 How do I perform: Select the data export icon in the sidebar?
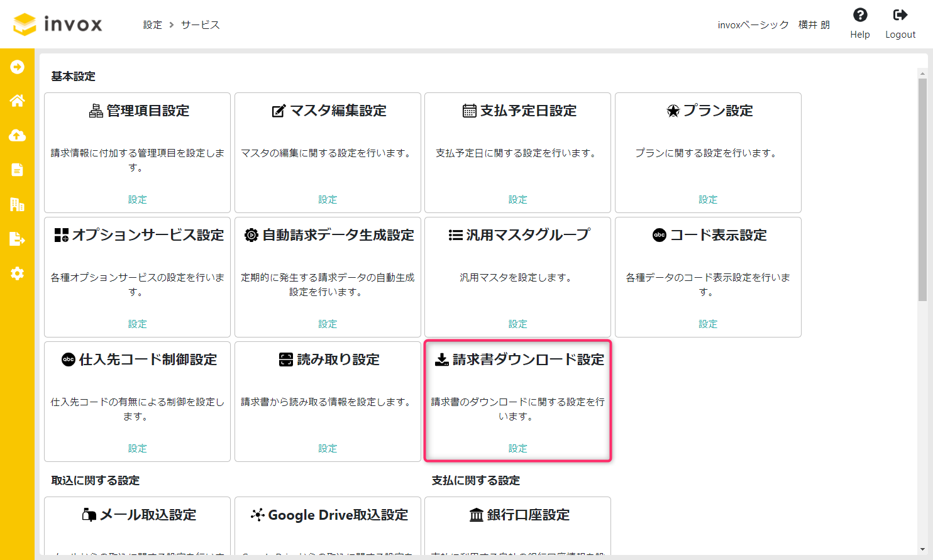tap(18, 239)
